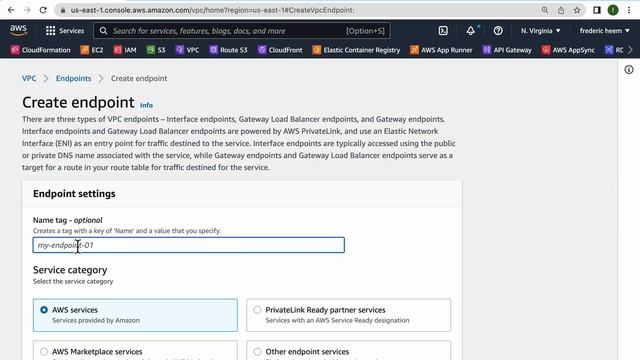
Task: Click the Name tag input field
Action: click(189, 245)
